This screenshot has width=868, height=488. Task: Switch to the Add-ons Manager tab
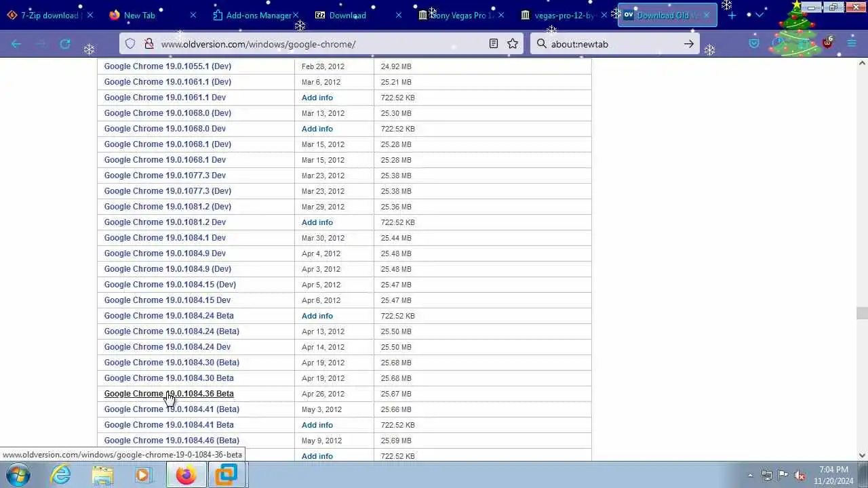(x=256, y=15)
